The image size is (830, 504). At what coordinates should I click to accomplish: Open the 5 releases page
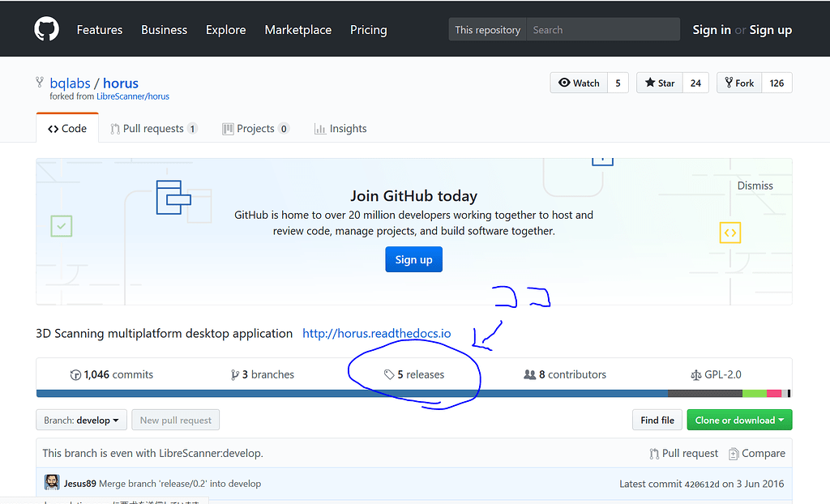point(414,375)
